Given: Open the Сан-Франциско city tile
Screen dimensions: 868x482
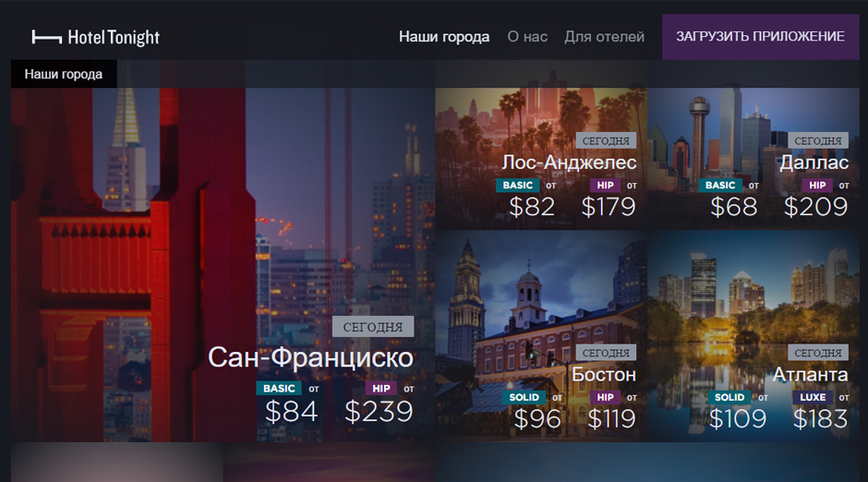Looking at the screenshot, I should [x=223, y=264].
